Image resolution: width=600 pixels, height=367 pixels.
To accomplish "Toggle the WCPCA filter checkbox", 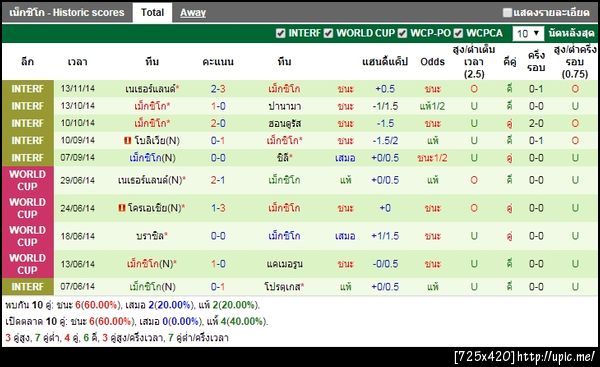I will pyautogui.click(x=458, y=33).
